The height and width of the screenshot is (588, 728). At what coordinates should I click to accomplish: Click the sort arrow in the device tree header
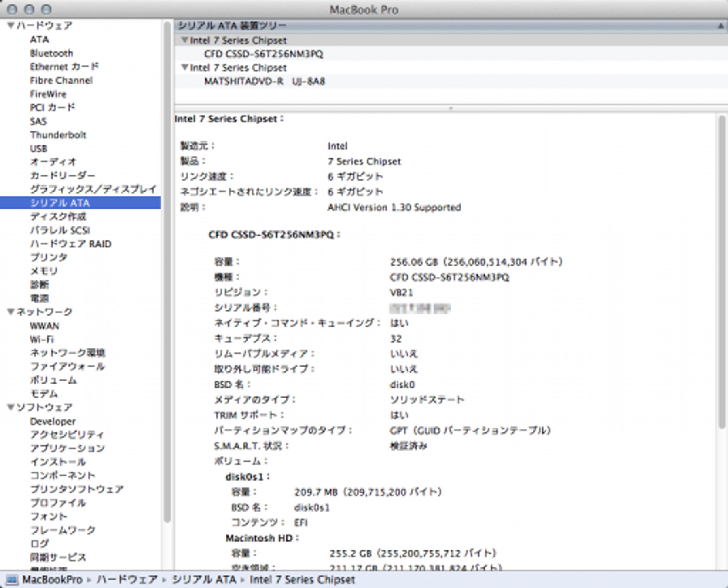click(720, 26)
